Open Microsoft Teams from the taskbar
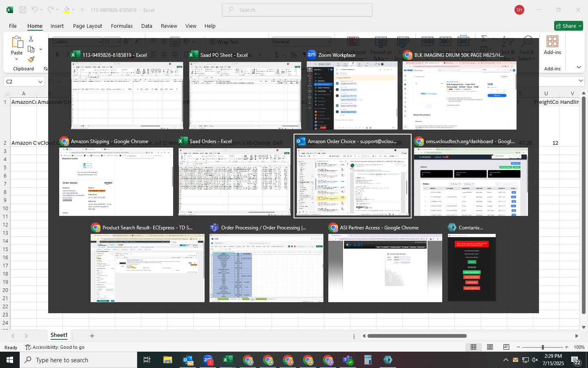Screen dimensions: 588x368 [x=348, y=360]
